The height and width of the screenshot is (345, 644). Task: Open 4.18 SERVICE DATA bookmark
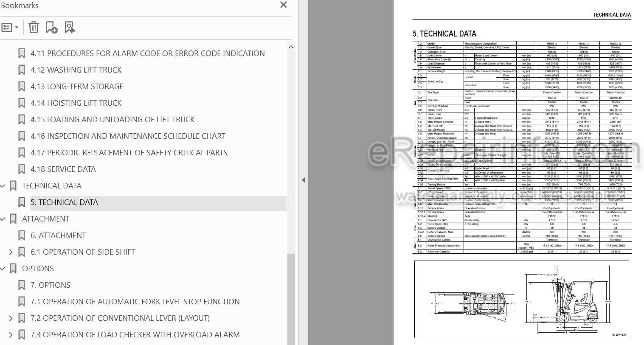tap(63, 169)
